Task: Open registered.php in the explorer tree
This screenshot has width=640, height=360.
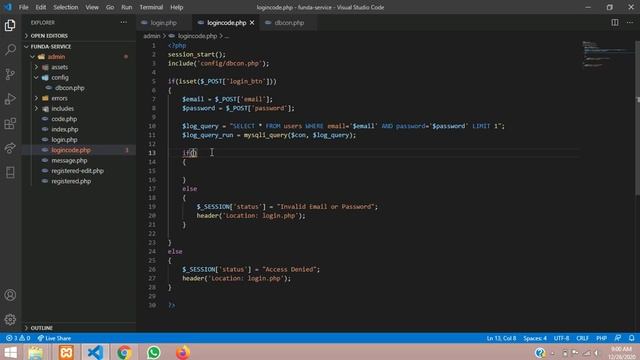Action: pyautogui.click(x=71, y=181)
